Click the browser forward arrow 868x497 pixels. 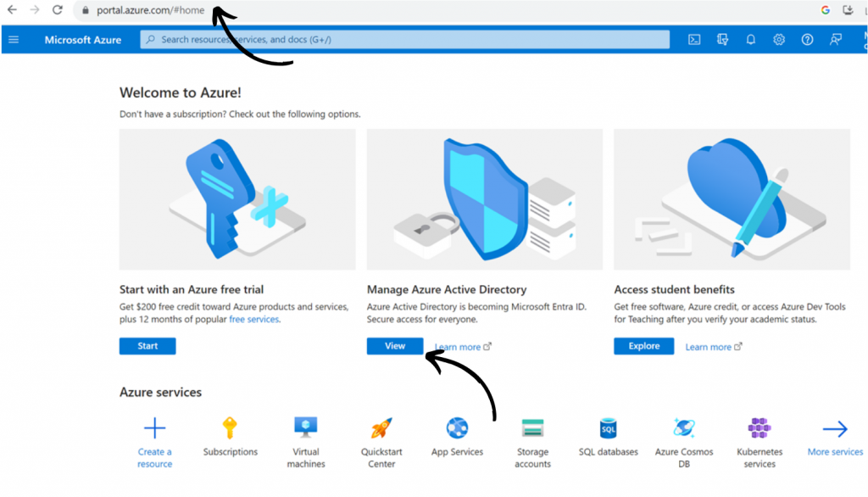point(34,10)
